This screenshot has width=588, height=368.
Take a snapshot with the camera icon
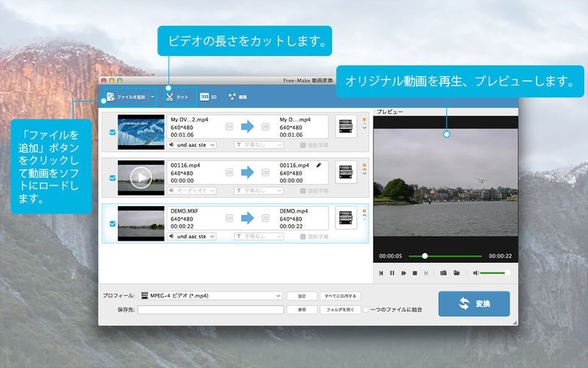click(443, 272)
